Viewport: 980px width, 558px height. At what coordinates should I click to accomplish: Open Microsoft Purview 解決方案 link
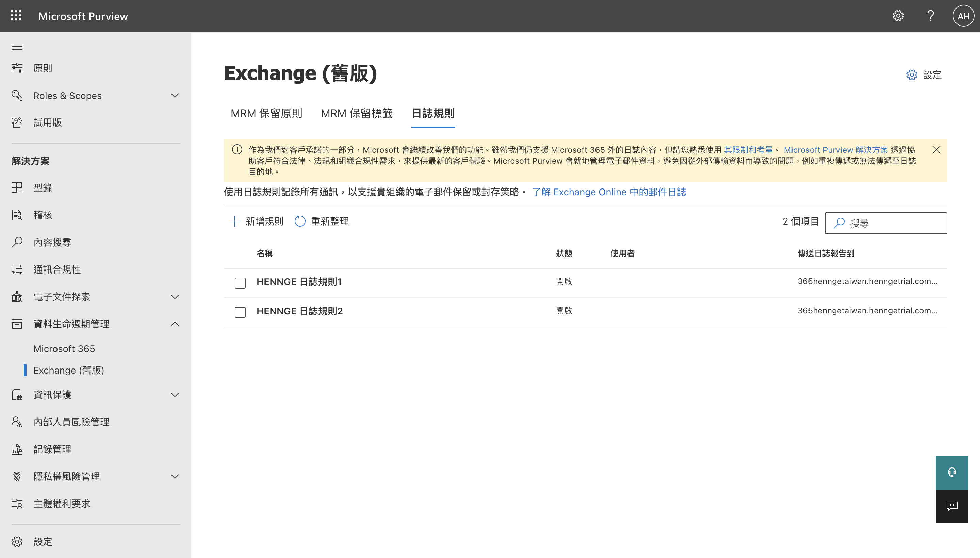pos(835,150)
